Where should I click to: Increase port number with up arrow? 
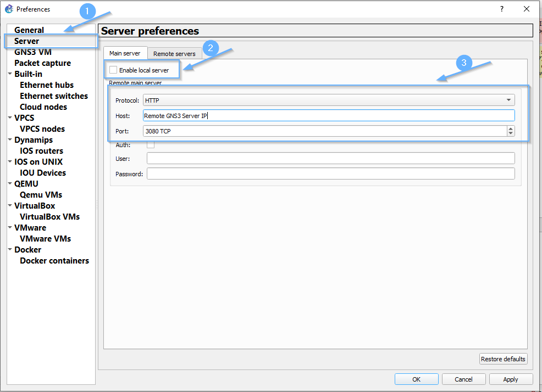tap(511, 128)
